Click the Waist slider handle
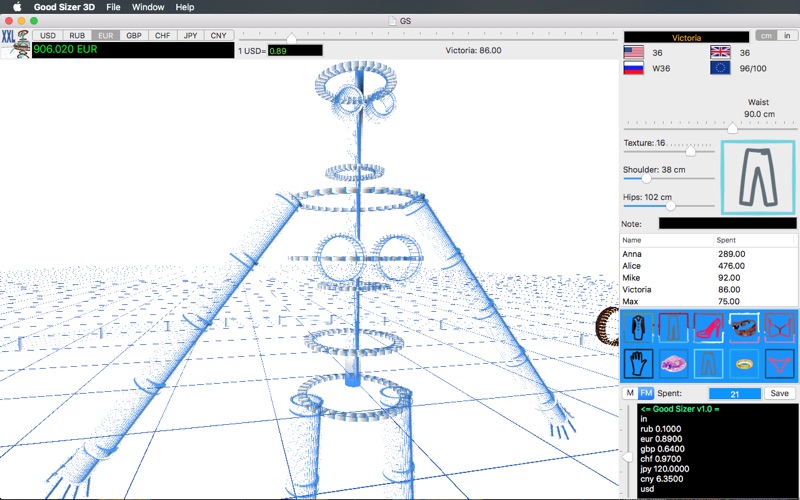The image size is (800, 500). [732, 128]
